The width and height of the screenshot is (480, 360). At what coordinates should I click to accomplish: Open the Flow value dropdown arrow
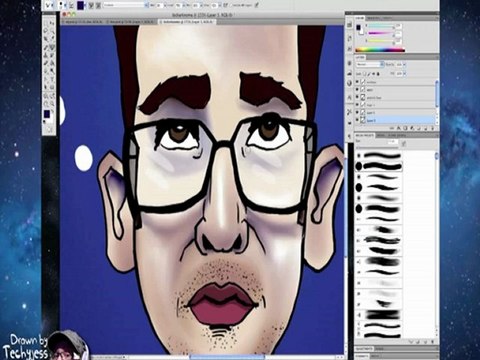(x=220, y=5)
